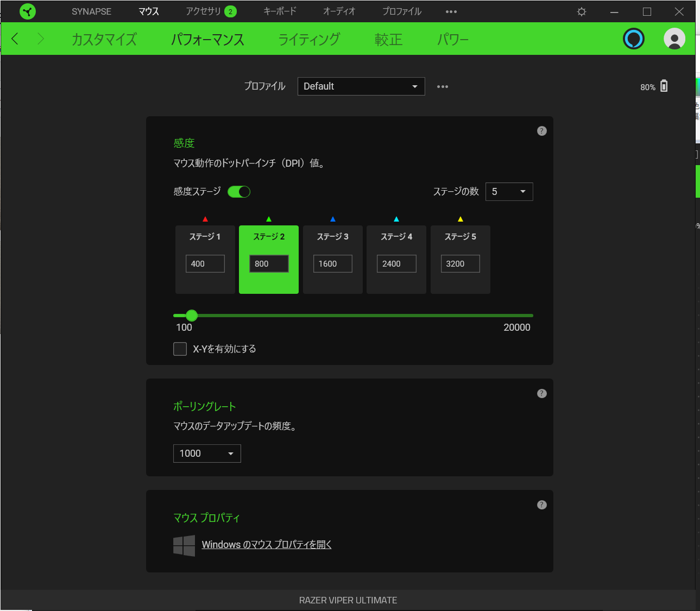700x611 pixels.
Task: Click the blue stage 3 indicator triangle
Action: click(x=333, y=219)
